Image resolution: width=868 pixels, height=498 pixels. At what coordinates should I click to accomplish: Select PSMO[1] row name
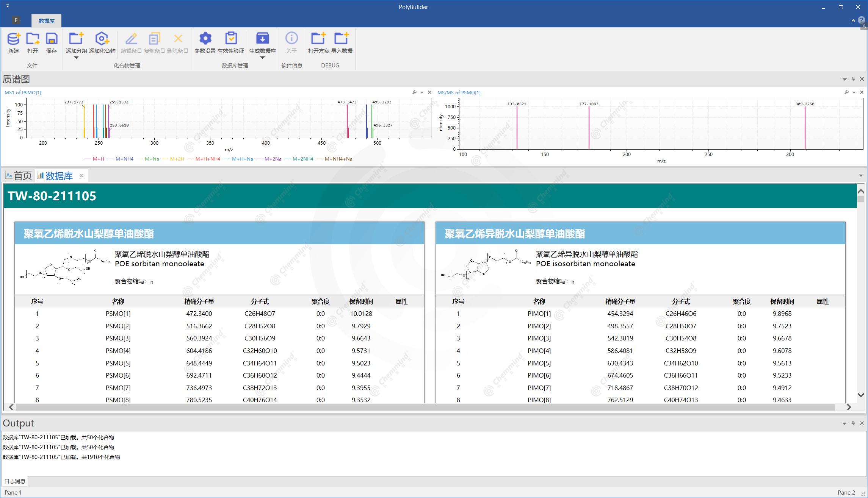point(118,314)
